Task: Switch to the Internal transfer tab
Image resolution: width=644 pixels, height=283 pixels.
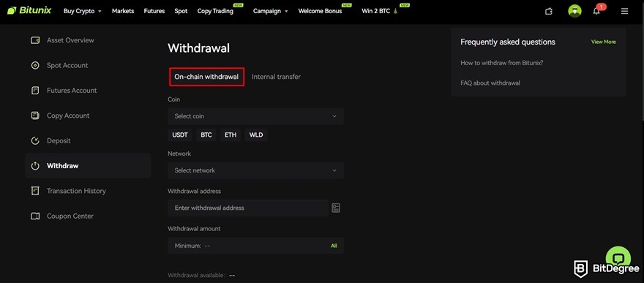Action: click(x=276, y=77)
